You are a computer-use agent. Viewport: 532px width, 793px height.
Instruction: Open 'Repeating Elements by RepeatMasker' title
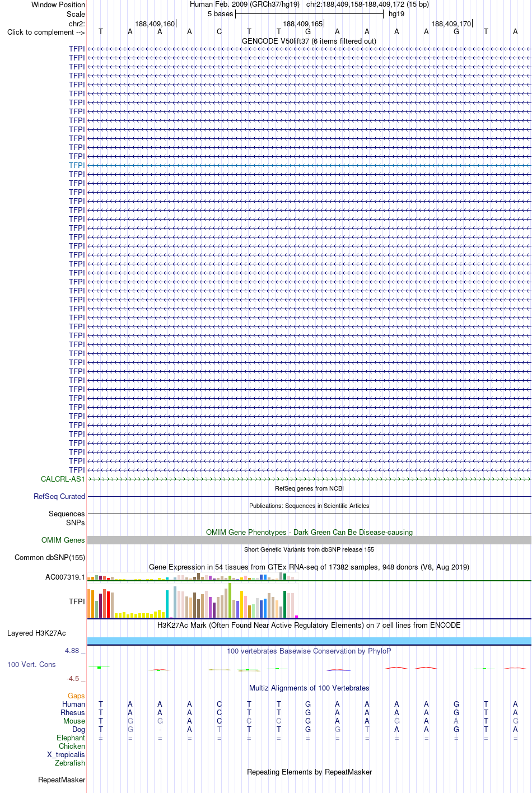309,772
